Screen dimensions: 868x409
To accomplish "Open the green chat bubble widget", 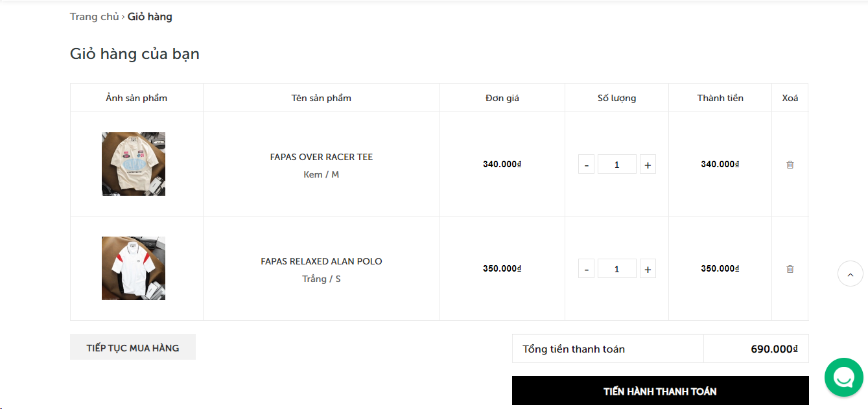I will (843, 377).
